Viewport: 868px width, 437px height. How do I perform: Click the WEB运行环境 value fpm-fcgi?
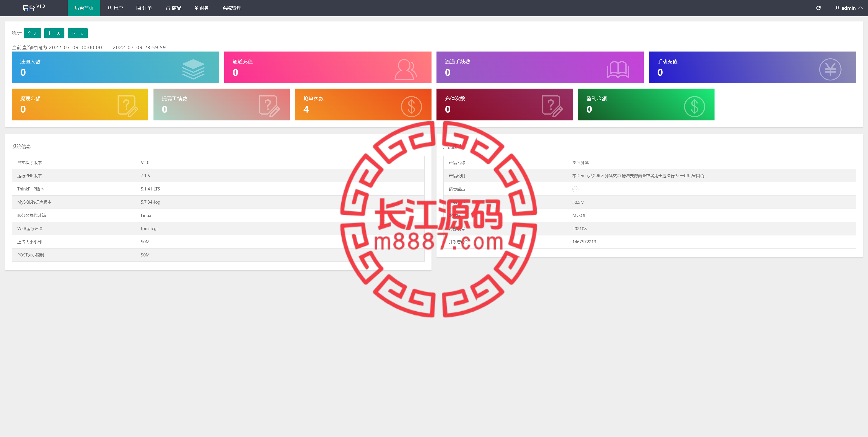[149, 228]
